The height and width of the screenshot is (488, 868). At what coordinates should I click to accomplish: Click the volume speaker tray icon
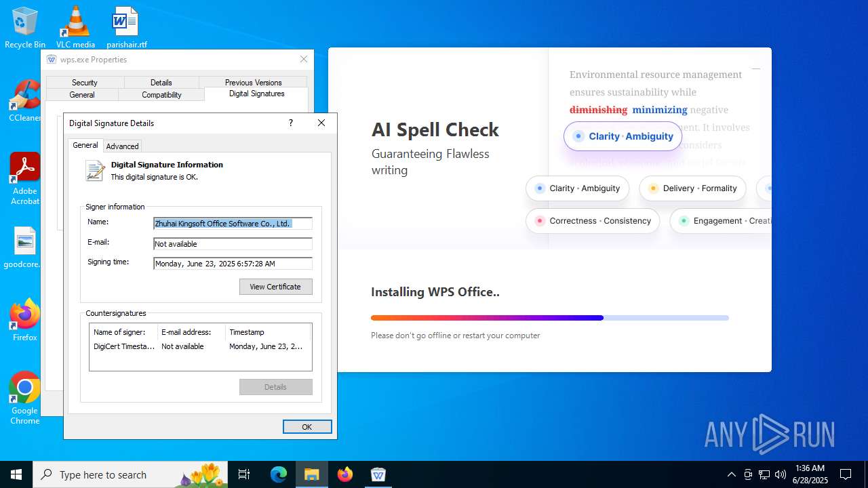tap(781, 474)
